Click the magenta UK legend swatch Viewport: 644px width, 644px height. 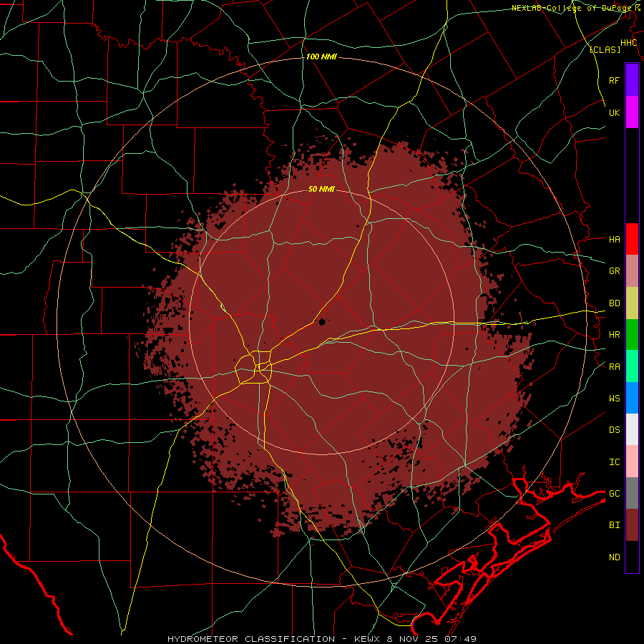tap(632, 112)
